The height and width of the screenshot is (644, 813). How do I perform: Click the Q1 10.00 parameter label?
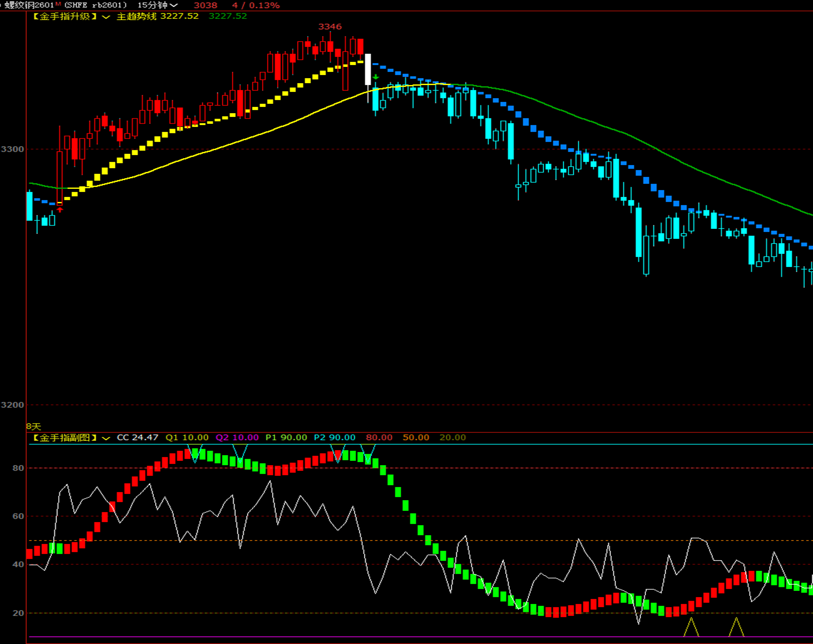point(187,438)
